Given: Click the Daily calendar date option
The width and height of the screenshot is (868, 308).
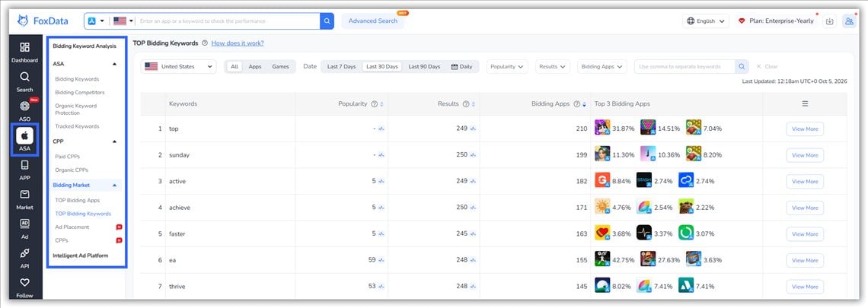Looking at the screenshot, I should pos(461,66).
